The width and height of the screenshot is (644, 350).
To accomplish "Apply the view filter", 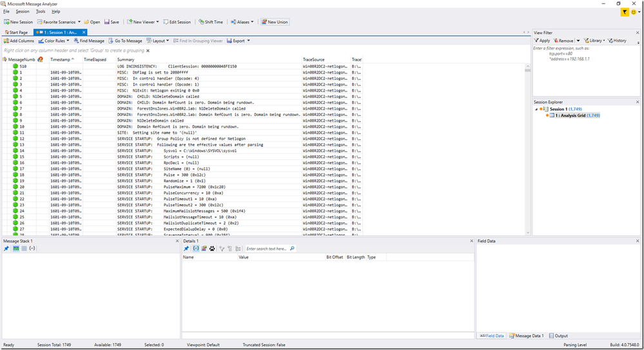I will click(x=542, y=41).
